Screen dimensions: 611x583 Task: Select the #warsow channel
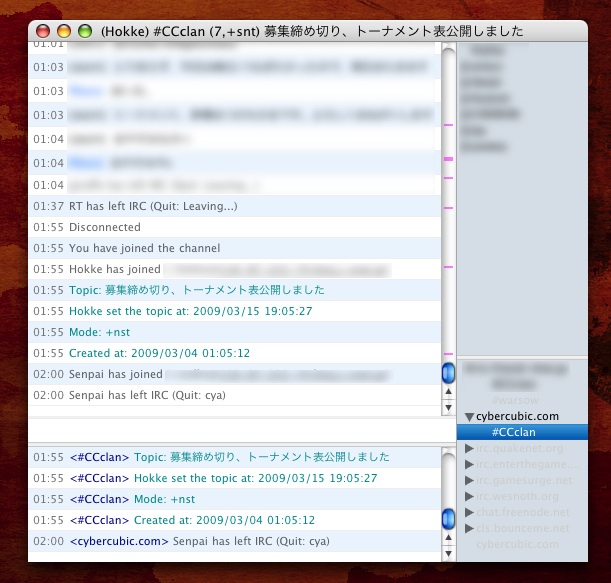[x=515, y=400]
